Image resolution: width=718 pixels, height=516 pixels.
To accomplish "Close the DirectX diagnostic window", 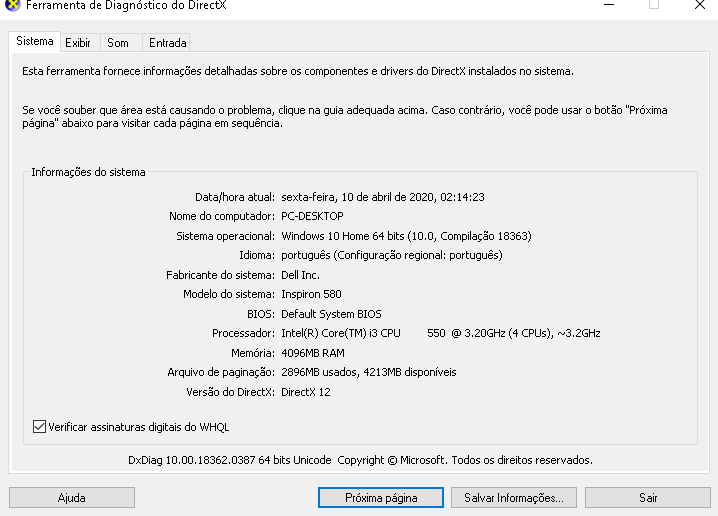I will pyautogui.click(x=700, y=5).
